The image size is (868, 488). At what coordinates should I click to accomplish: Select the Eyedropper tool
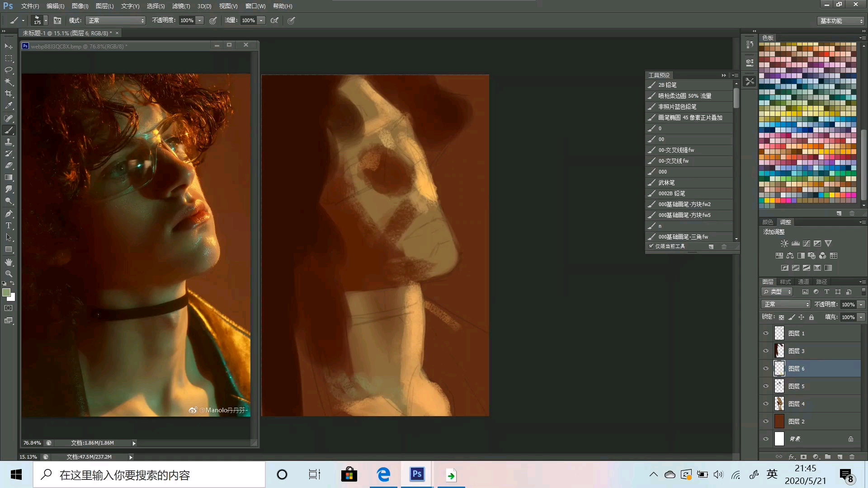coord(9,106)
